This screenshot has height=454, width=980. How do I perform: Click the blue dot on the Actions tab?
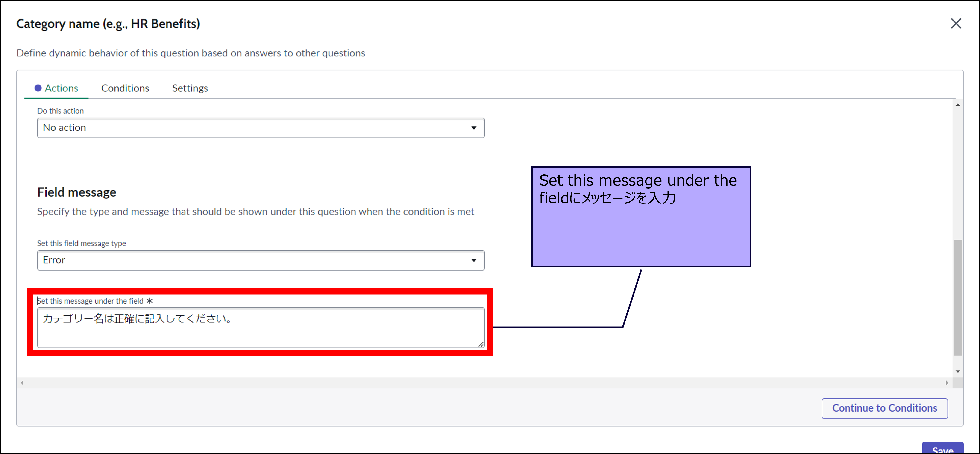pos(38,88)
